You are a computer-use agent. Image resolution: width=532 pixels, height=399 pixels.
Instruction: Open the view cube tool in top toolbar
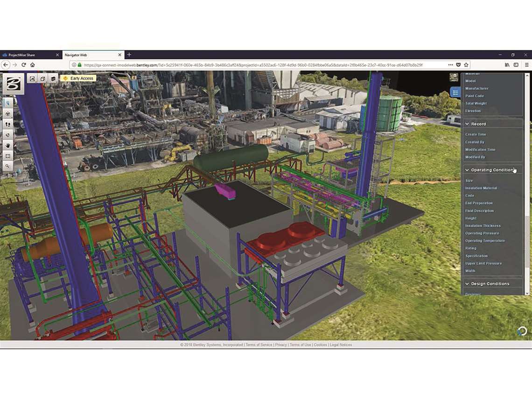pyautogui.click(x=42, y=79)
